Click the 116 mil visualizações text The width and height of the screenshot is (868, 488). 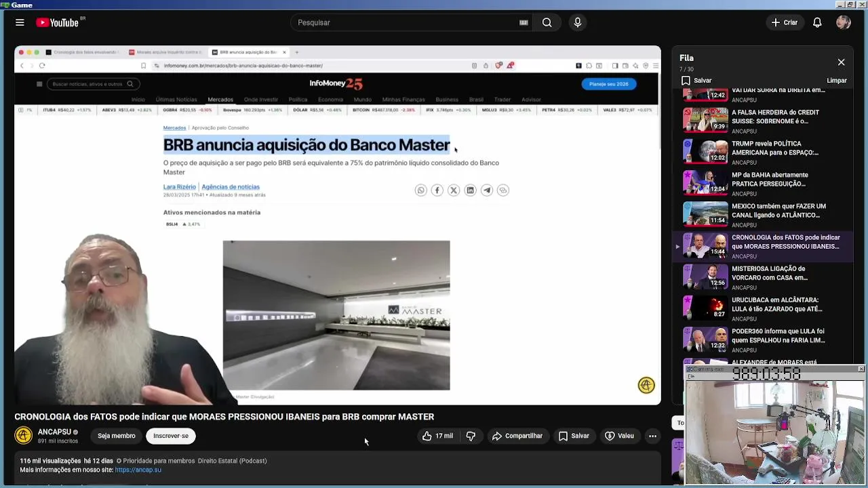pos(50,461)
